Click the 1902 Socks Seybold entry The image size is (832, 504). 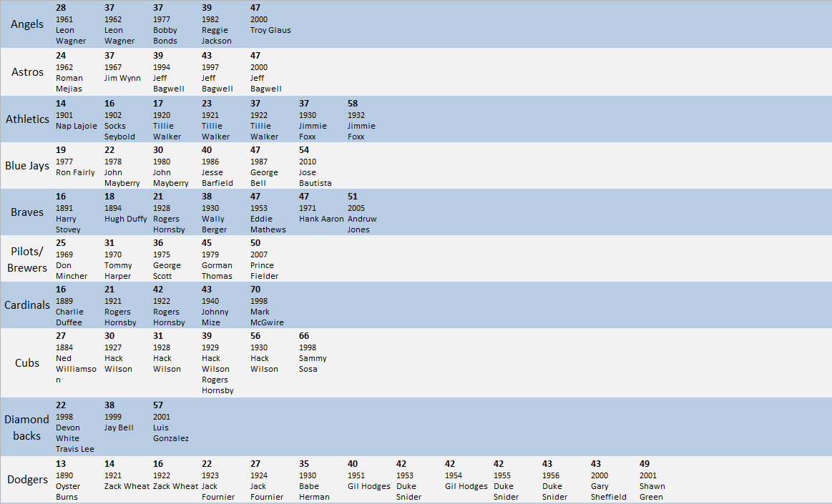[x=119, y=120]
